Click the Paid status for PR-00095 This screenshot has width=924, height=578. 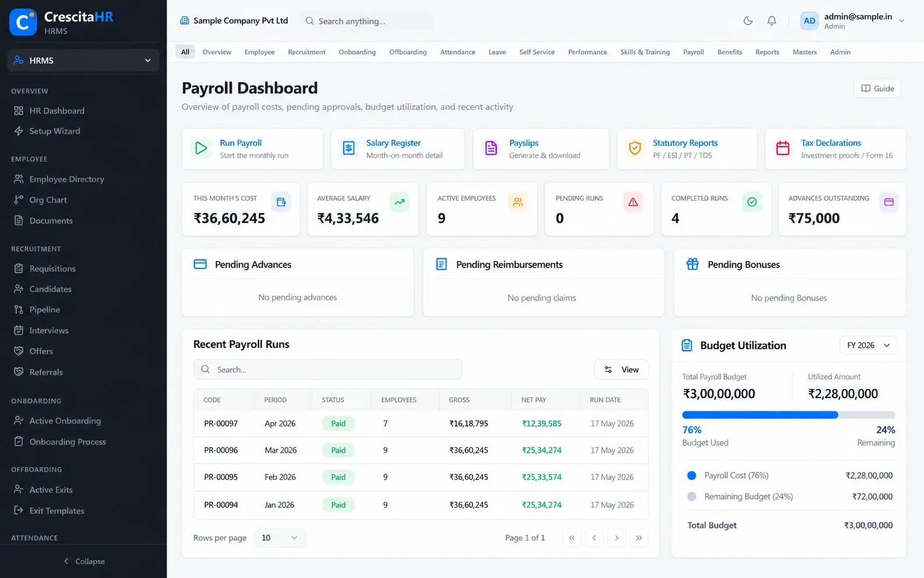(x=338, y=477)
